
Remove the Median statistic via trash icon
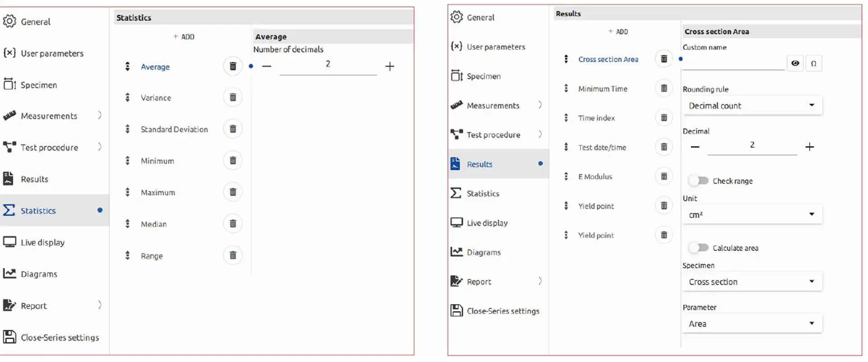point(233,224)
